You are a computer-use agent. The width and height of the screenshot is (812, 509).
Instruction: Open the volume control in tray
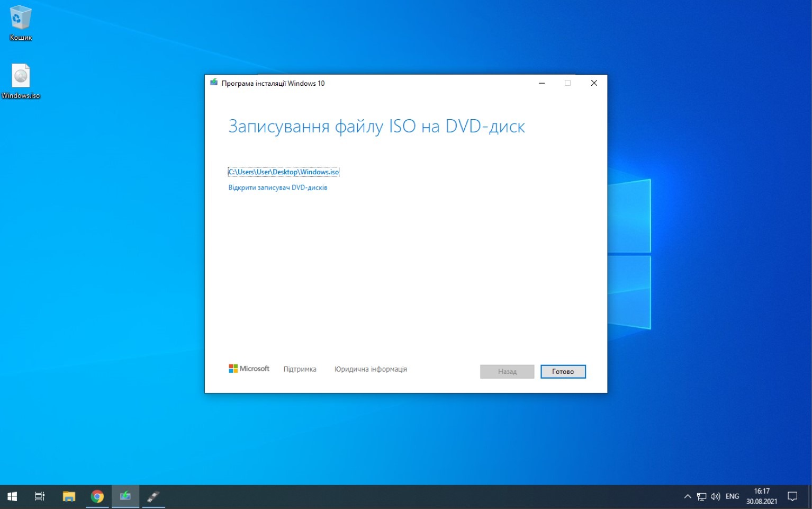[715, 496]
